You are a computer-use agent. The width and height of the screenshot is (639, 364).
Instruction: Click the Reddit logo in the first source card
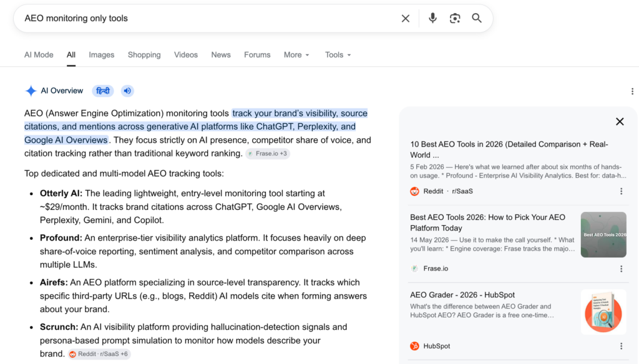414,191
